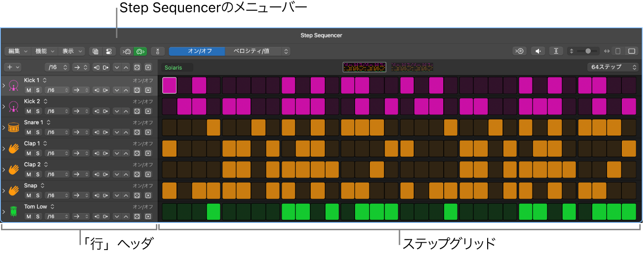
Task: Randomize values for the Clap 1 row
Action: coord(137,153)
